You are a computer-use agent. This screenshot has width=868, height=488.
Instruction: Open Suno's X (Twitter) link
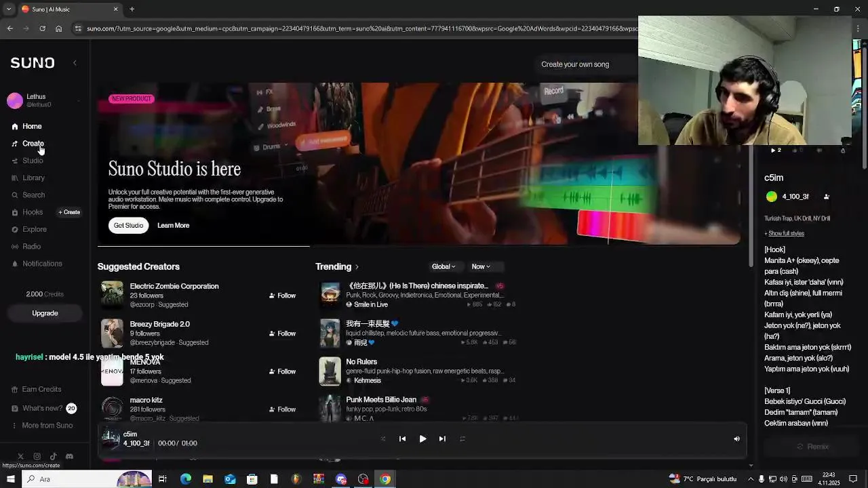pyautogui.click(x=20, y=456)
